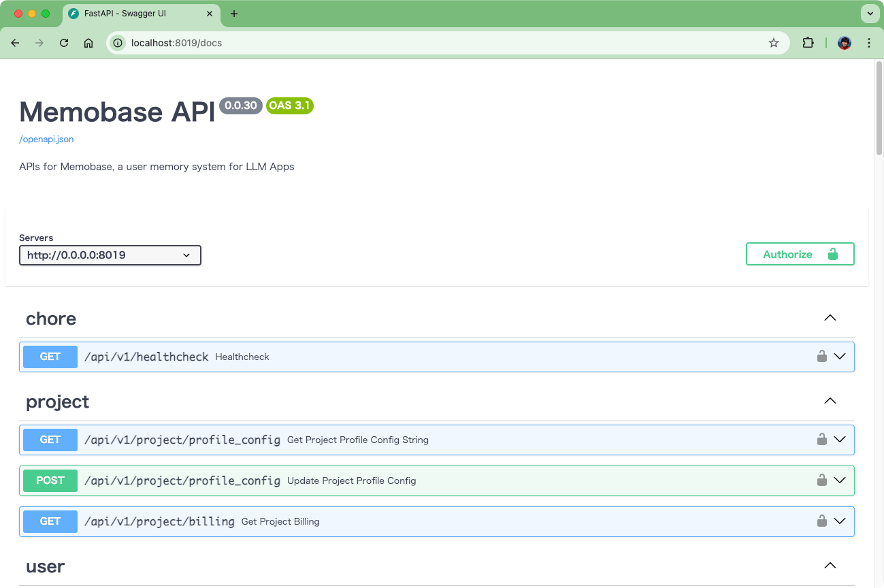
Task: Click the OAS 3.1 badge
Action: [289, 105]
